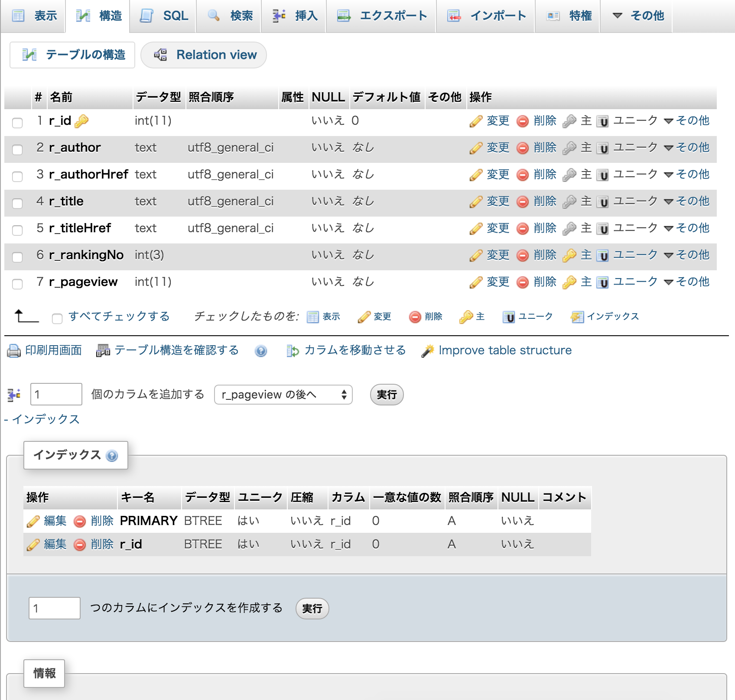This screenshot has height=700, width=735.
Task: Click help icon beside table structure link
Action: tap(261, 351)
